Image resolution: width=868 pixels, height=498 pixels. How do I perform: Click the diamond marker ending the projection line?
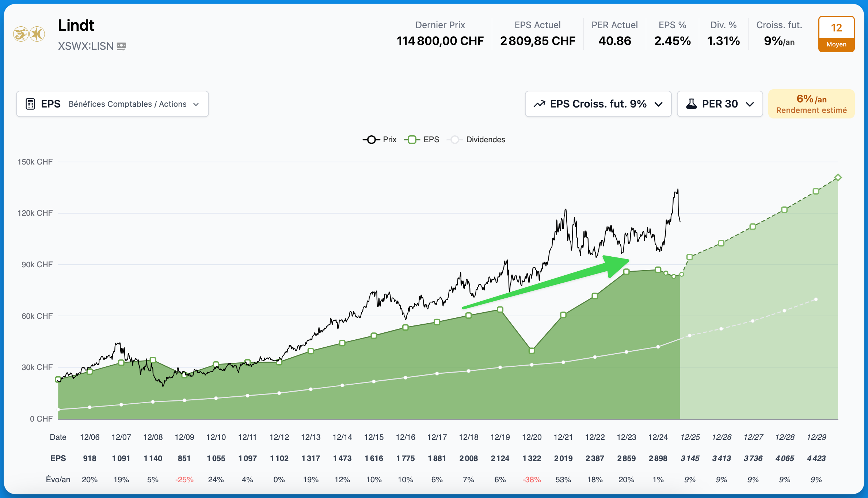(838, 177)
